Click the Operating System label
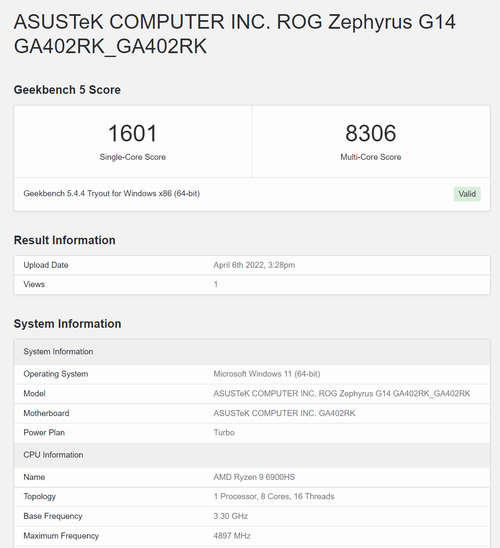This screenshot has width=500, height=548. 56,374
